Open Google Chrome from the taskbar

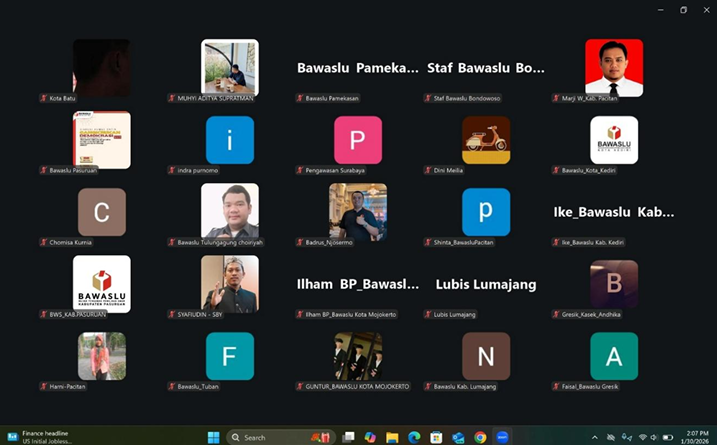(480, 437)
